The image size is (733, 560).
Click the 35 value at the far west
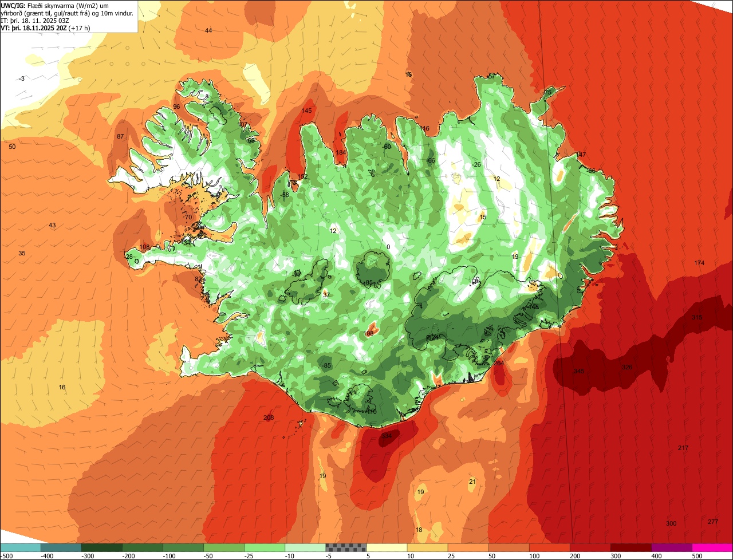point(22,253)
